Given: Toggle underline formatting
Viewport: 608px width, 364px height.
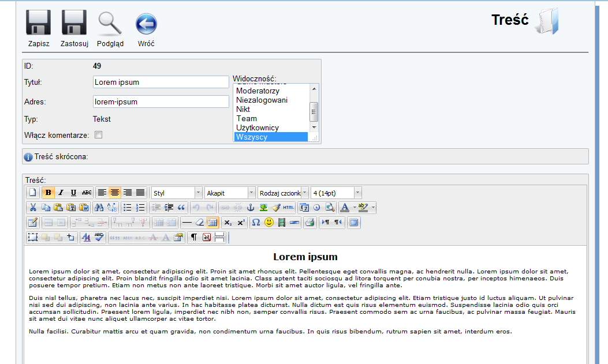Looking at the screenshot, I should 74,193.
